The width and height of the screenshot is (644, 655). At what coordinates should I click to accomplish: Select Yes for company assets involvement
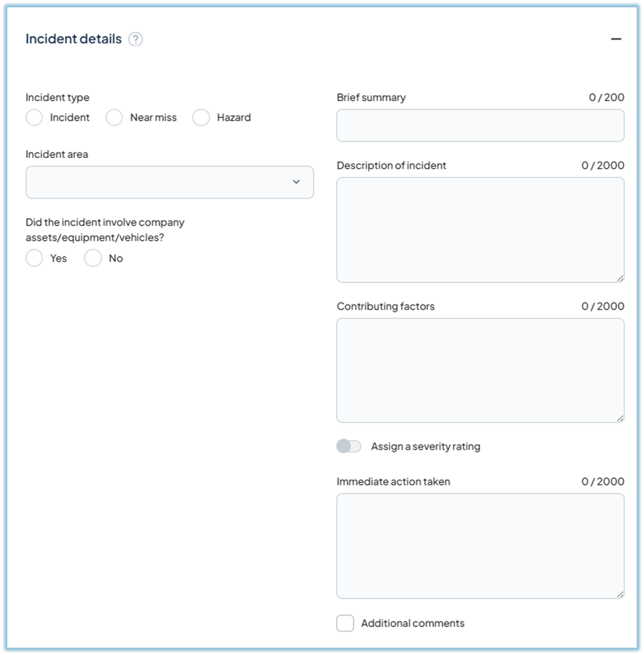[x=34, y=258]
